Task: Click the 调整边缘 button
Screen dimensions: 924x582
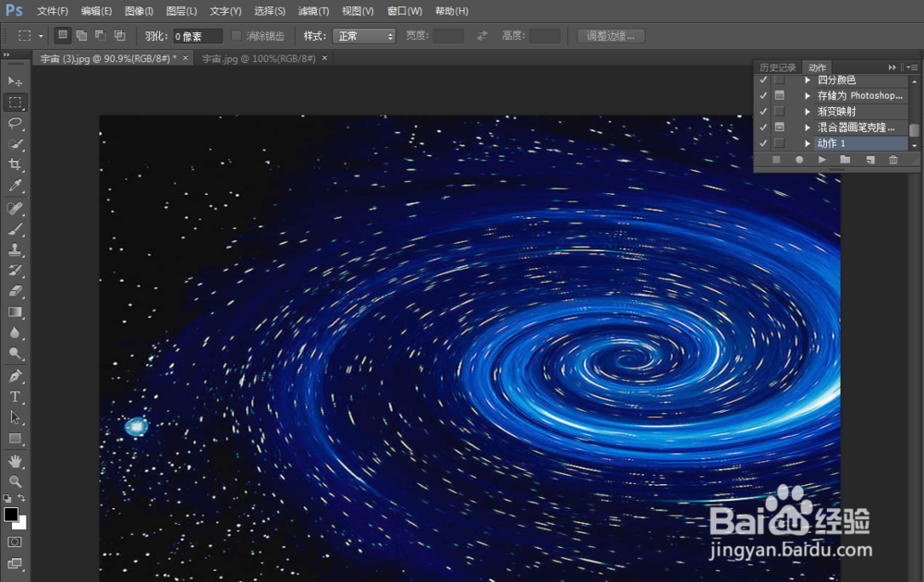Action: (x=611, y=36)
